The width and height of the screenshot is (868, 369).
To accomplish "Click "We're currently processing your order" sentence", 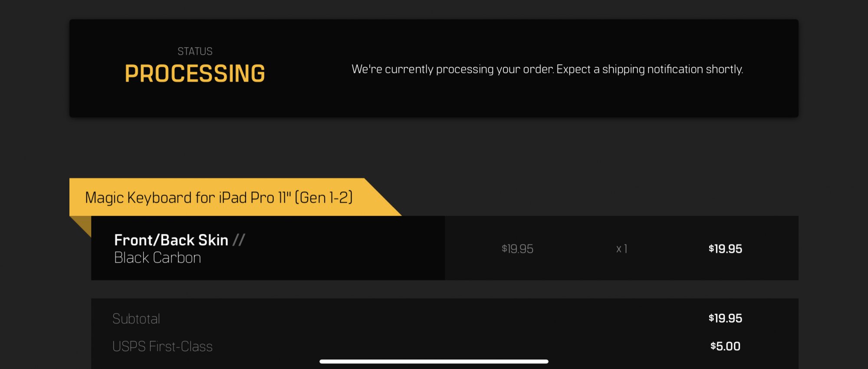I will (452, 69).
